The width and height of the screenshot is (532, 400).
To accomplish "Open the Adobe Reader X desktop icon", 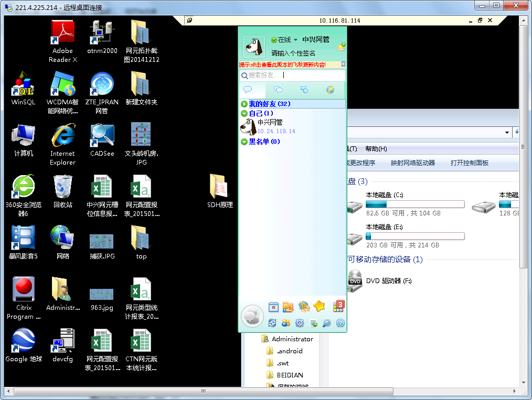I will [63, 41].
